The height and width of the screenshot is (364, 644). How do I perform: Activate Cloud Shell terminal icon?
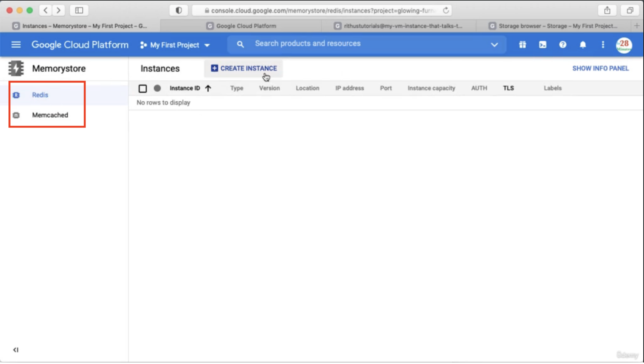543,45
